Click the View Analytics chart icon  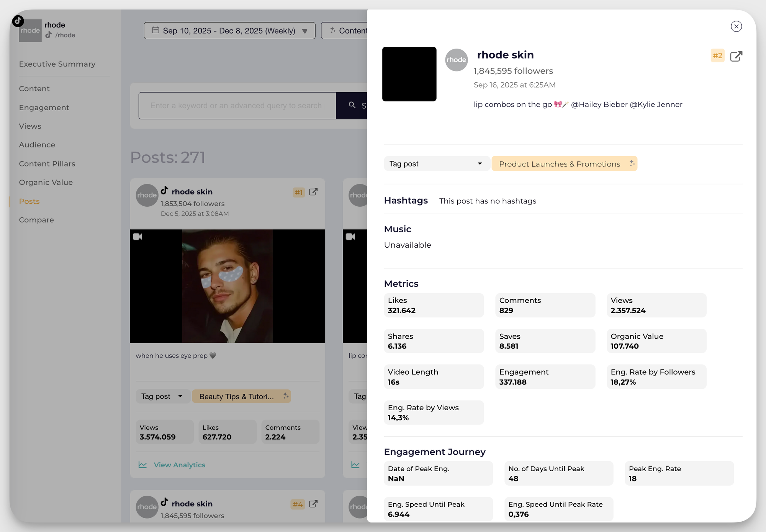click(x=142, y=465)
